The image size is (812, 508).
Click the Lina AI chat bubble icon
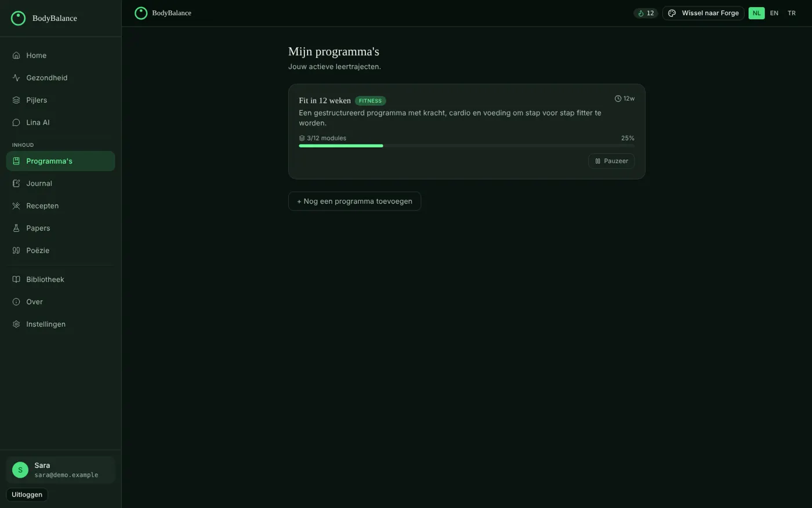pyautogui.click(x=16, y=123)
